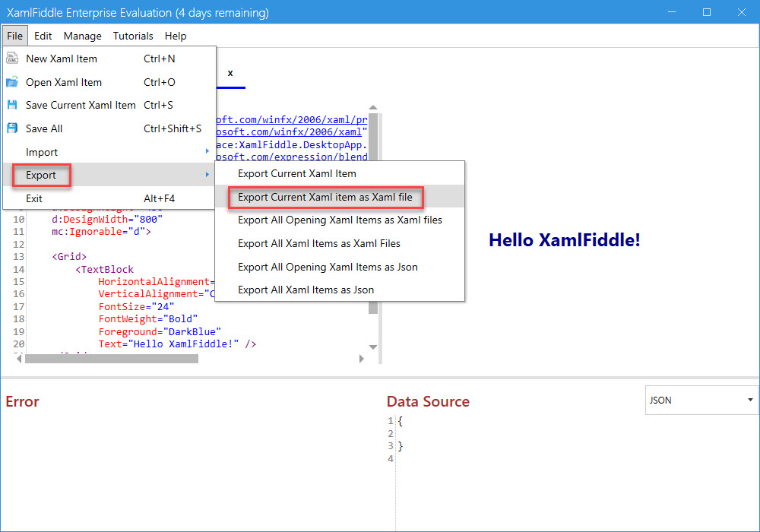Select Export Current Xaml item as Xaml file
The height and width of the screenshot is (532, 760).
(339, 197)
